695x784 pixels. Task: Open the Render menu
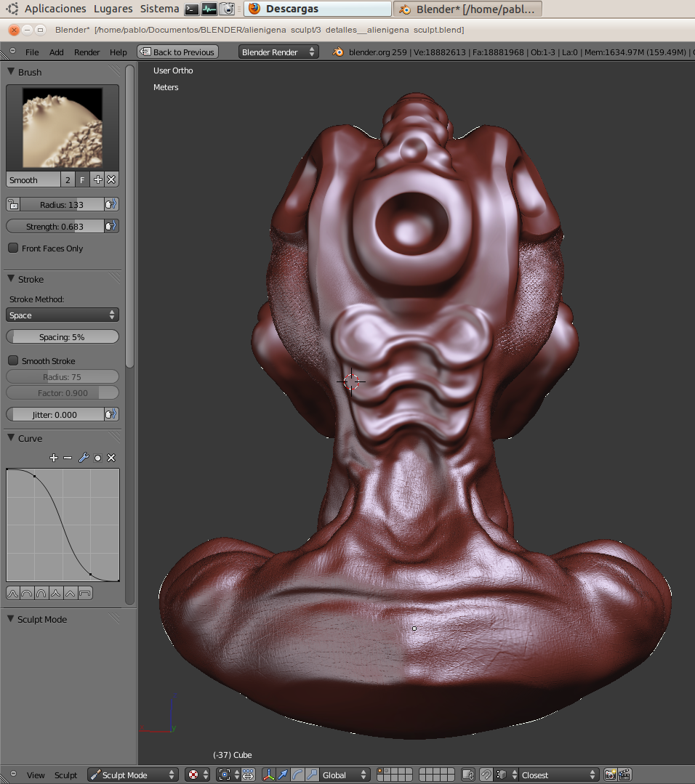point(87,52)
